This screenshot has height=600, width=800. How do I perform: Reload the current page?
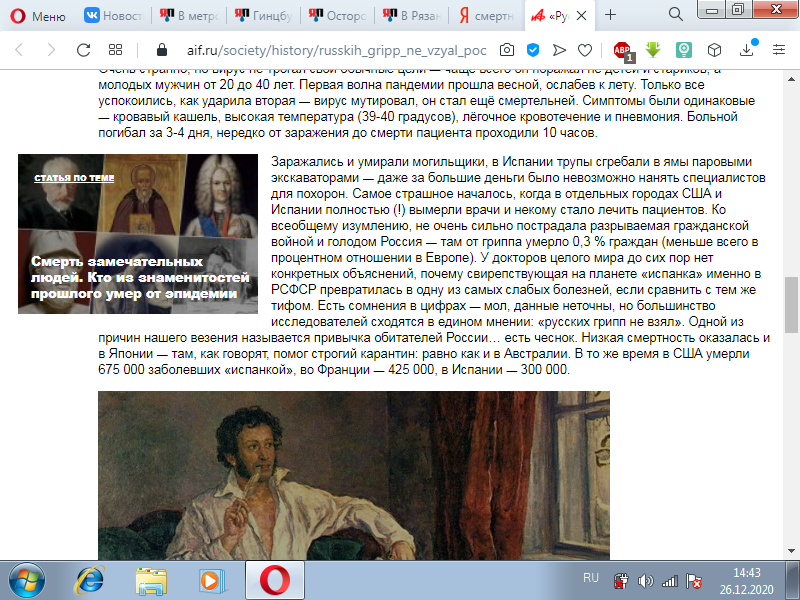click(83, 49)
